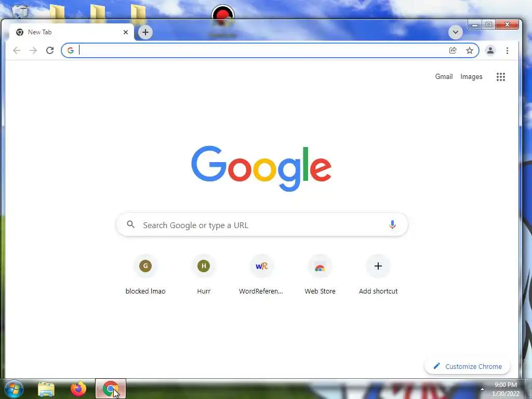Viewport: 532px width, 399px height.
Task: Click the browser forward arrow
Action: (x=33, y=50)
